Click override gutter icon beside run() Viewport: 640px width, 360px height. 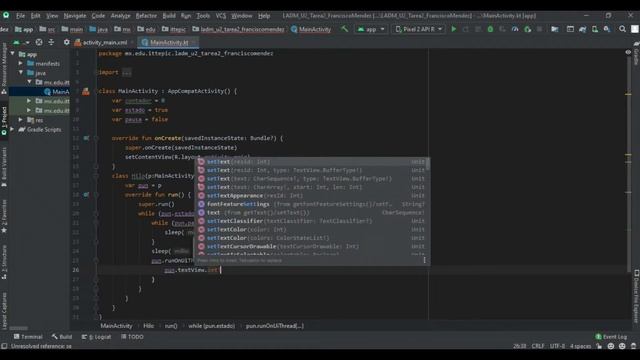click(87, 195)
